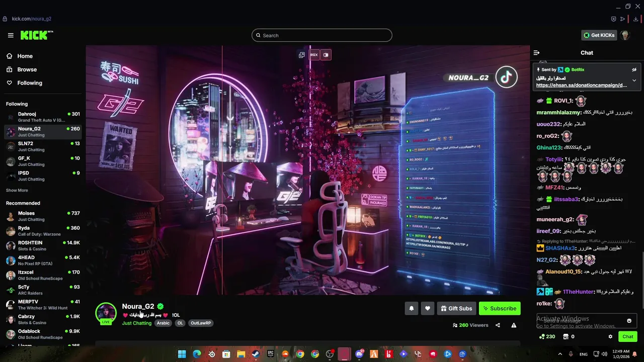
Task: Report stream via warning triangle icon
Action: click(x=514, y=325)
